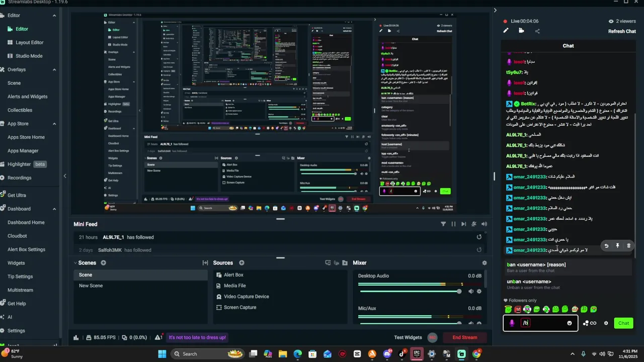Mute Desktop Audio speaker icon

coord(471,291)
